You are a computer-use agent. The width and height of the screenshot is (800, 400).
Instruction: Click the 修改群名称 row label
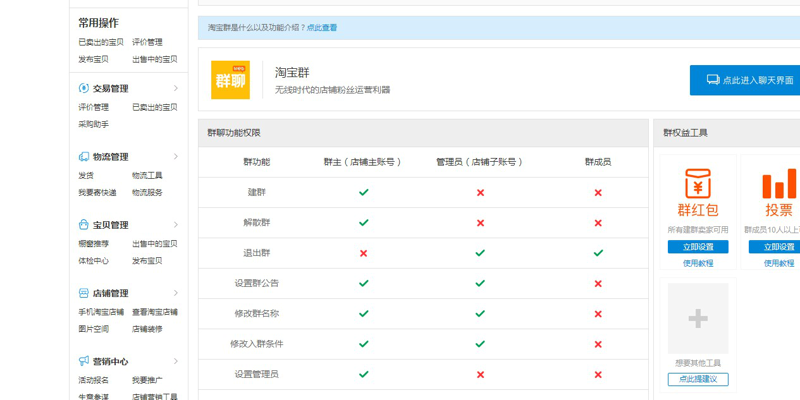[257, 314]
